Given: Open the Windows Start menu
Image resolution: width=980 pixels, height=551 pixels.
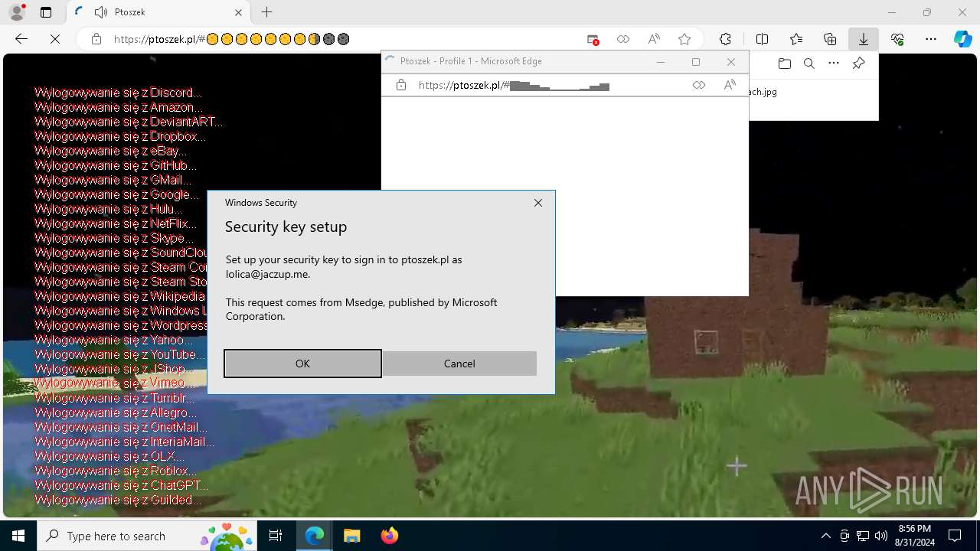Looking at the screenshot, I should 18,536.
